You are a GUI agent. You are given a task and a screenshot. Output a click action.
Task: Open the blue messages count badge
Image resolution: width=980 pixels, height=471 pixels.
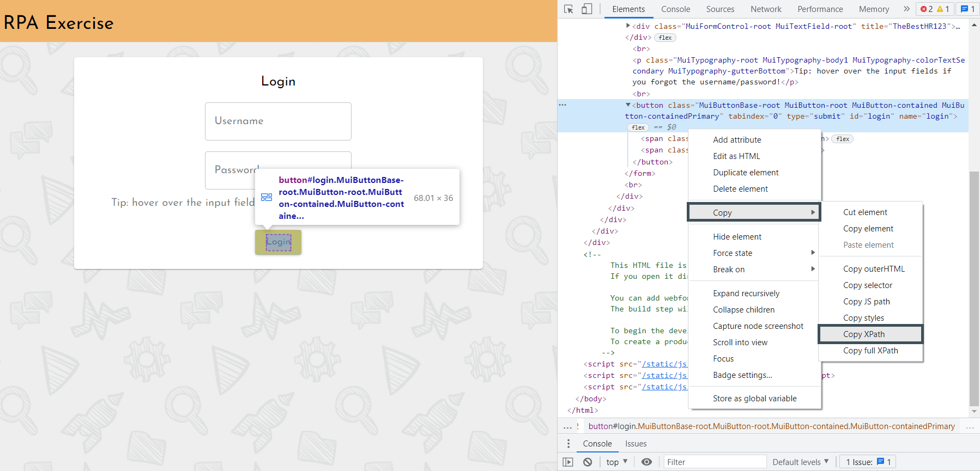(x=967, y=9)
